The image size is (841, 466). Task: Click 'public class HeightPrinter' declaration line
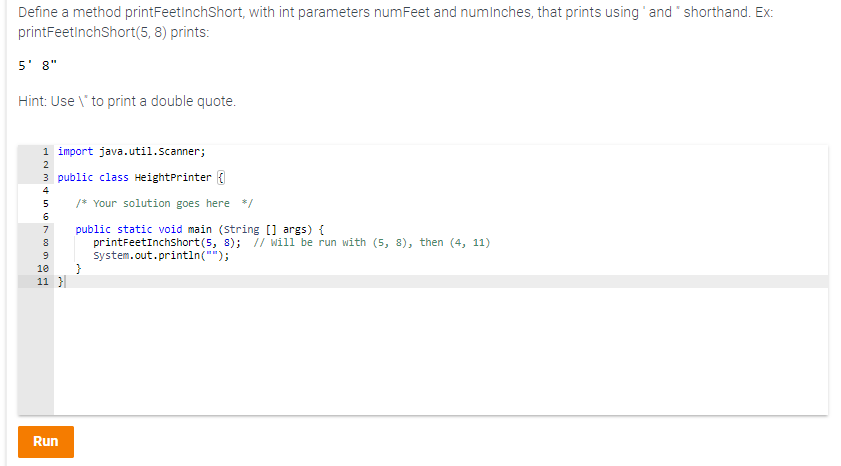click(141, 177)
